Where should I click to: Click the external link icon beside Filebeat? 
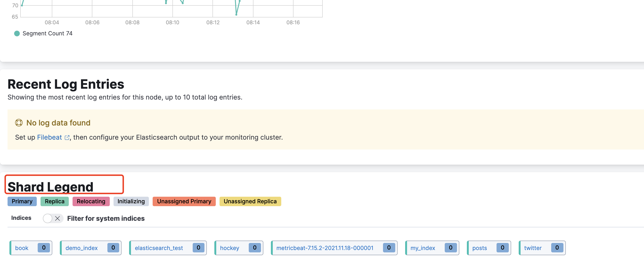click(67, 137)
